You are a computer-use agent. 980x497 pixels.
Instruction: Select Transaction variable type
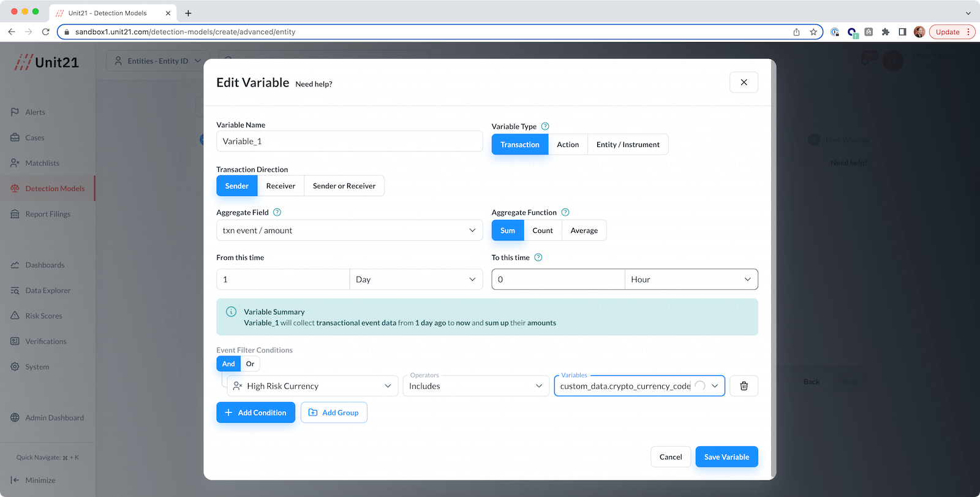coord(520,145)
